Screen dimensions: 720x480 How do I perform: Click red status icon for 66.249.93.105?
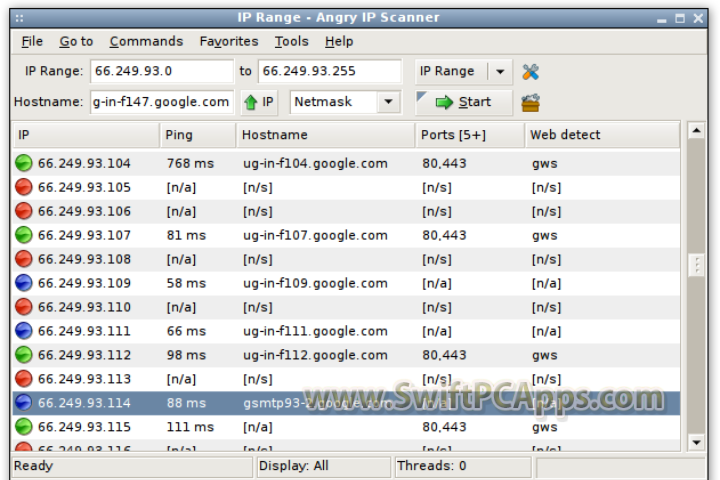click(x=23, y=187)
